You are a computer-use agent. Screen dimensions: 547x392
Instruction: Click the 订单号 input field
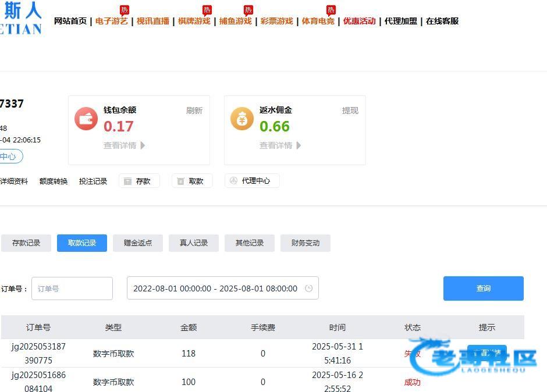72,288
